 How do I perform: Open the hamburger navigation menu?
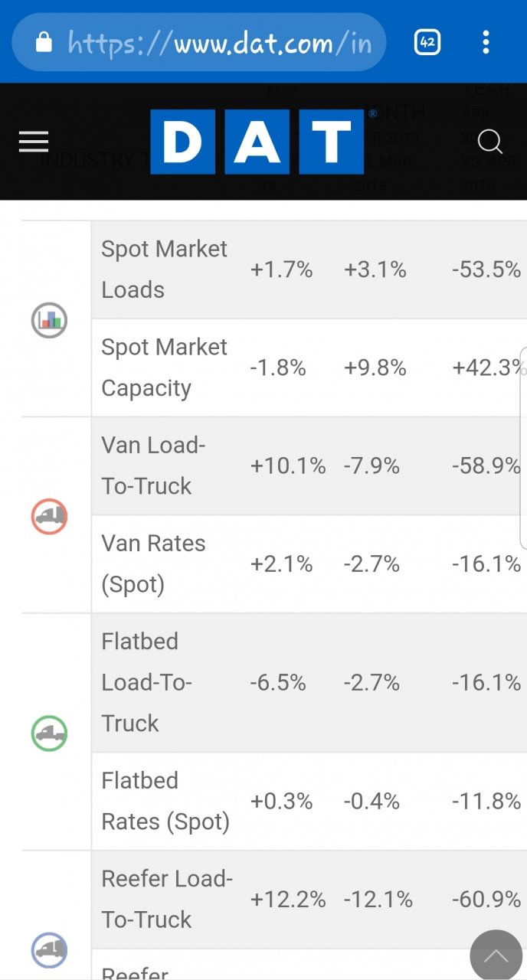pyautogui.click(x=34, y=142)
